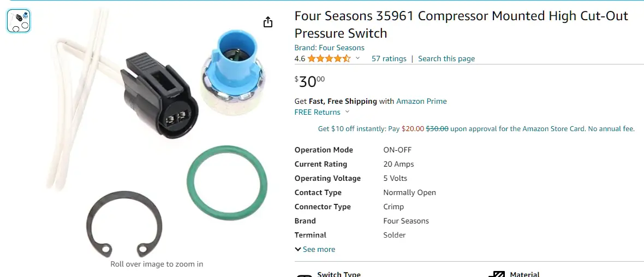This screenshot has width=644, height=277.
Task: Click the $30.00 price
Action: [x=309, y=81]
